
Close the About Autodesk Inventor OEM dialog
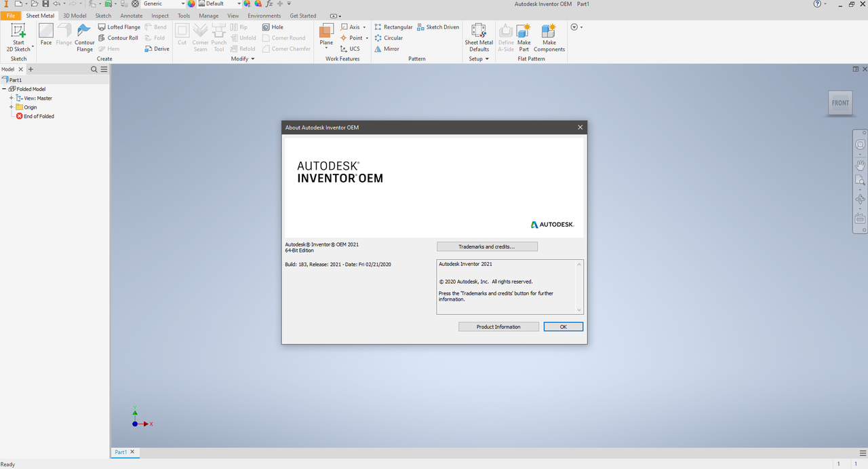point(580,127)
